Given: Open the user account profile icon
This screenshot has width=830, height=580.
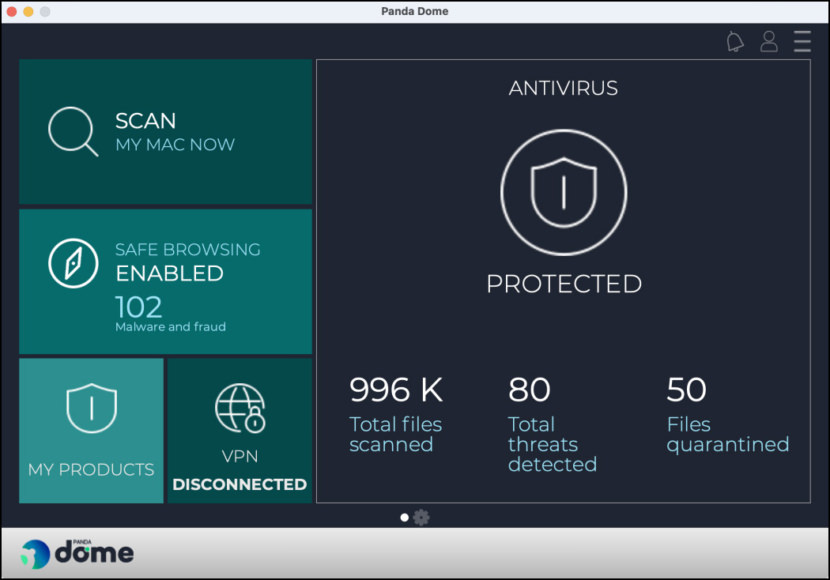Looking at the screenshot, I should [769, 41].
